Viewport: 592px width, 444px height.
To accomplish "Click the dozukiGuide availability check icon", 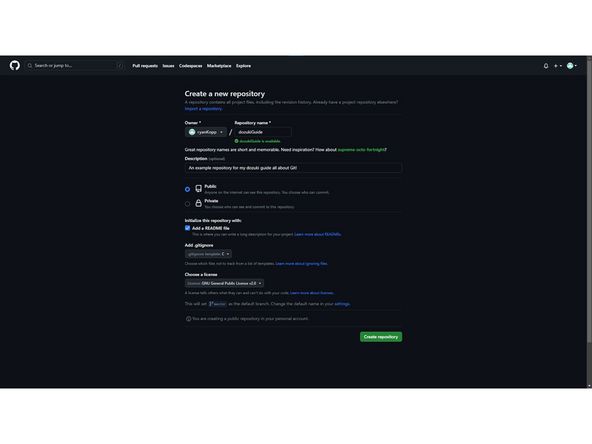I will (x=237, y=141).
